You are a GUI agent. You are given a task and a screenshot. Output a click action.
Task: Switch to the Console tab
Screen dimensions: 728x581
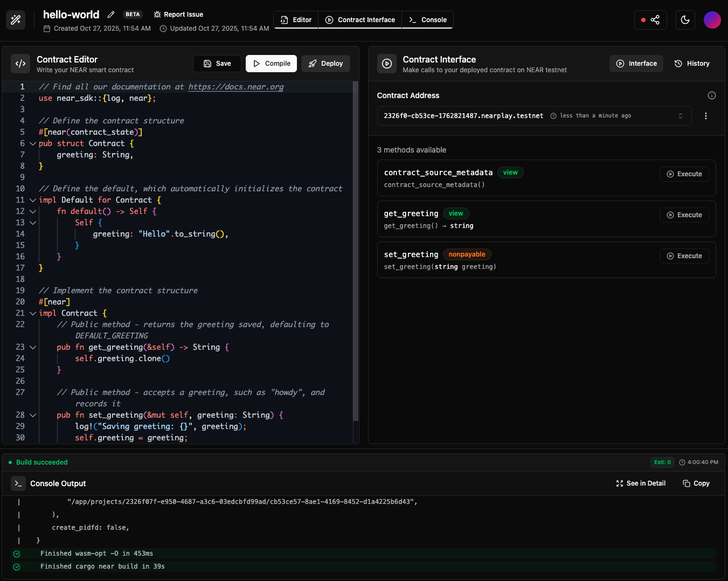coord(427,20)
